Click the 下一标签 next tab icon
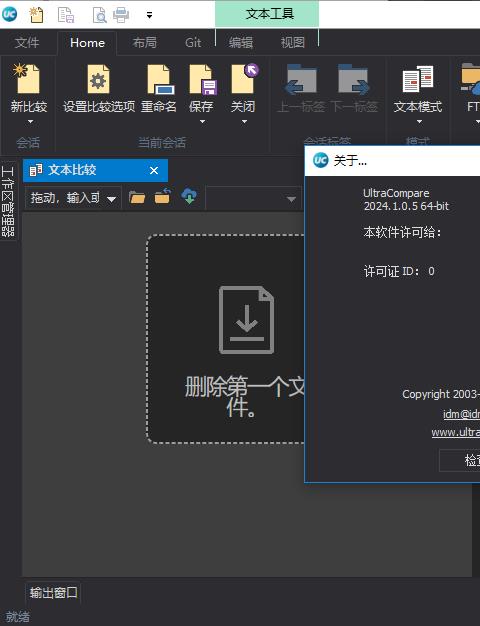480x626 pixels. [x=353, y=79]
